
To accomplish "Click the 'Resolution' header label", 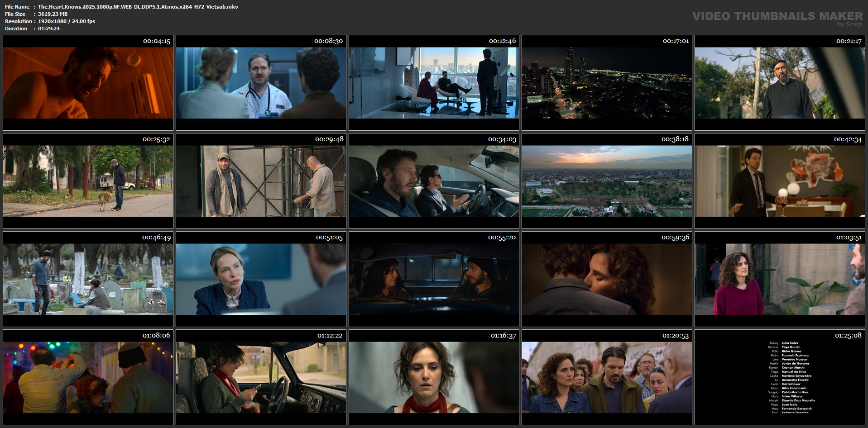I will (x=19, y=21).
